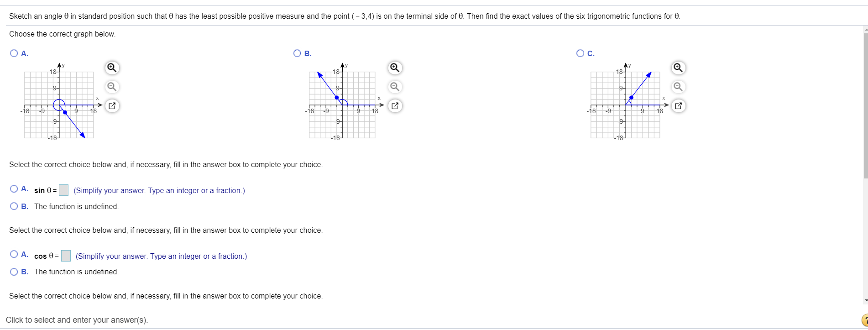Click the magnifier zoom icon beside graph C
The width and height of the screenshot is (868, 330).
click(678, 68)
